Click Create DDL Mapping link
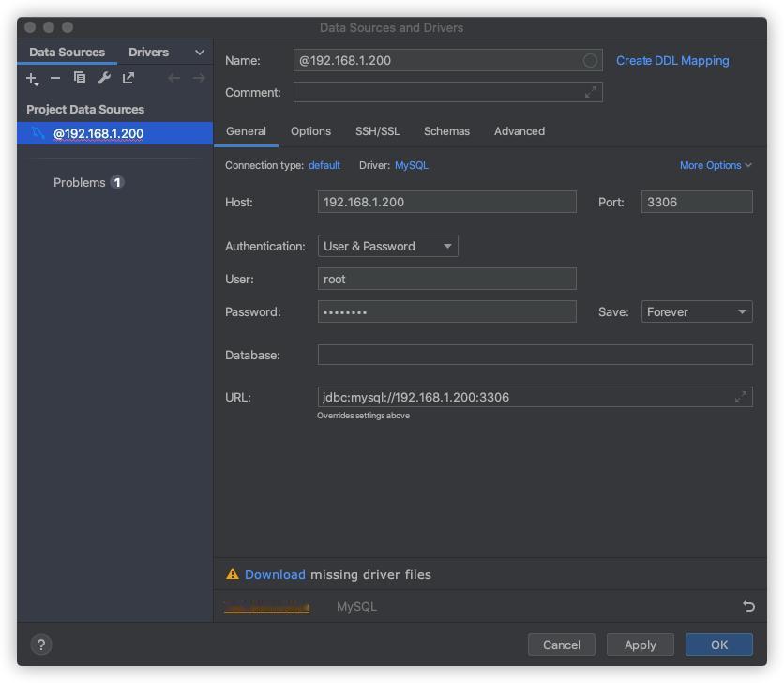 coord(672,61)
